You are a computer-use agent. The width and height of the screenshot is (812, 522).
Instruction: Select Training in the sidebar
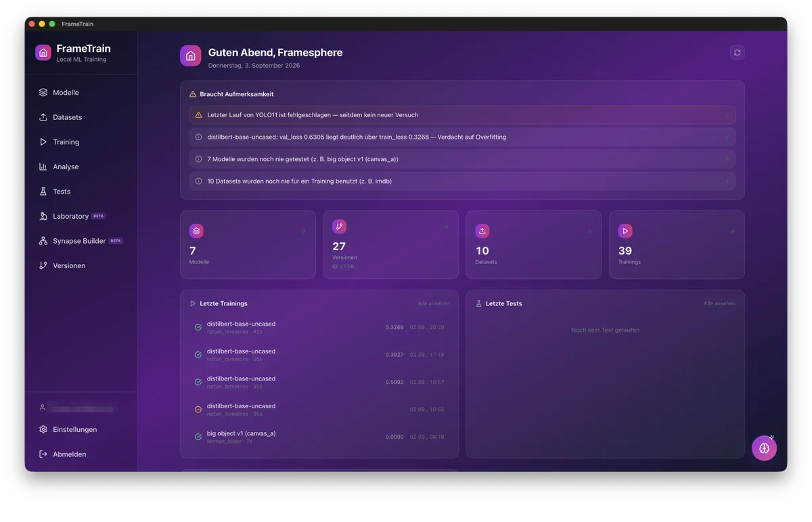81,142
